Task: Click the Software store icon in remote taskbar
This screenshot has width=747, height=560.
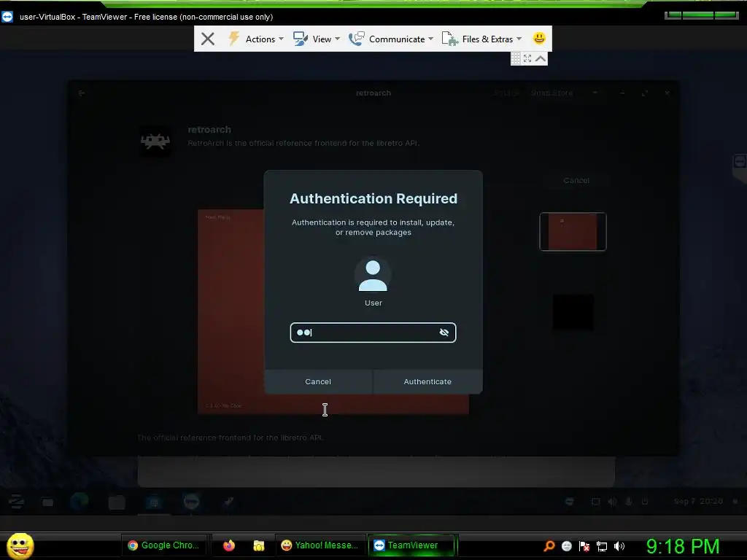Action: point(154,502)
